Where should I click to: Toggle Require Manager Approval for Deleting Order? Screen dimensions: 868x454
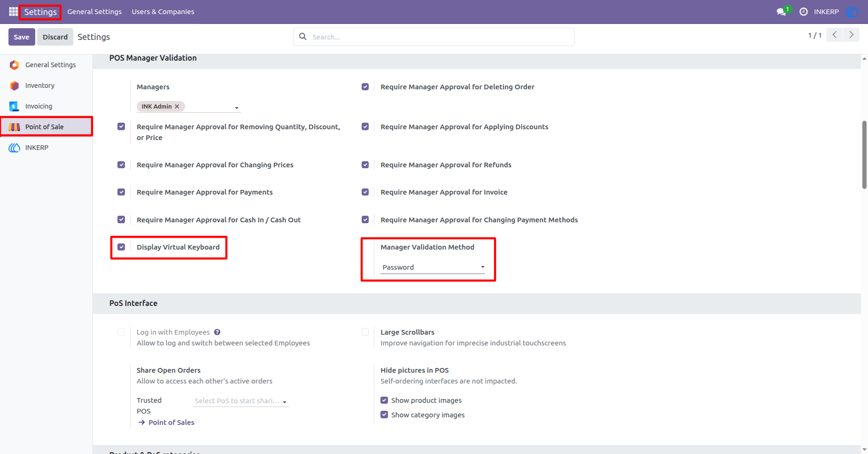pos(365,87)
